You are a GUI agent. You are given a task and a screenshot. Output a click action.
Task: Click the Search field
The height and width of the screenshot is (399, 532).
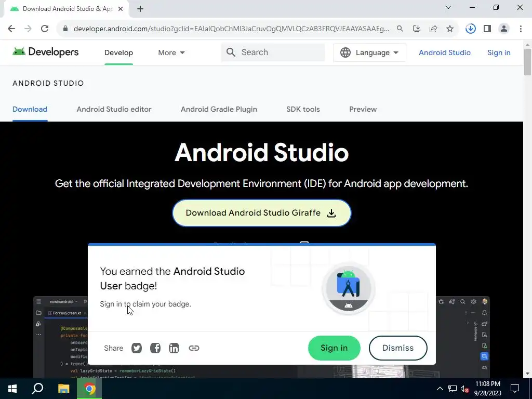pos(273,52)
